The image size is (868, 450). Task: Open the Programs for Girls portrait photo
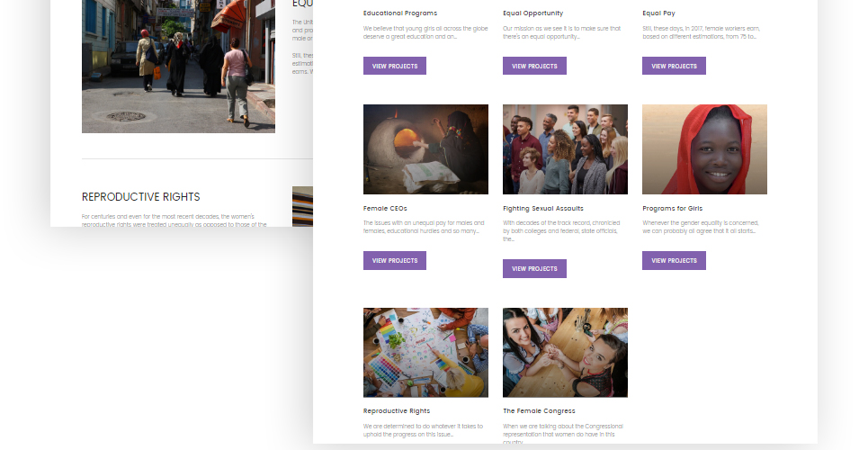click(x=704, y=149)
